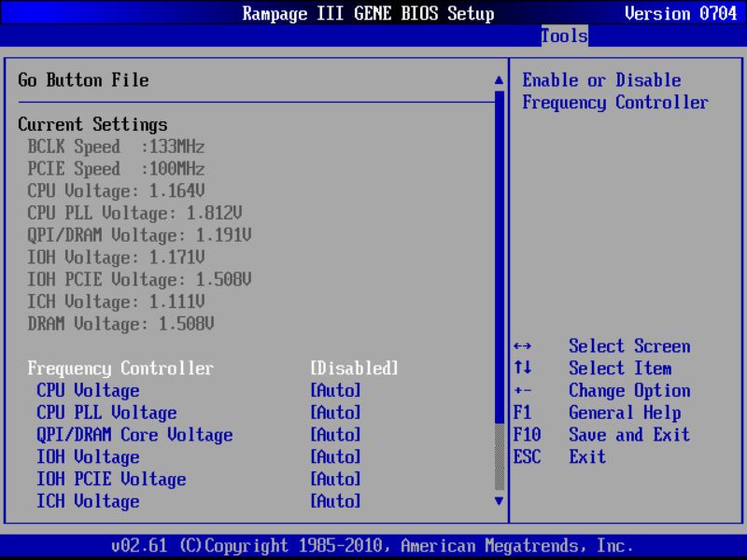Open QPI/DRAM Core Voltage [Auto] option
The height and width of the screenshot is (560, 747).
pyautogui.click(x=335, y=435)
